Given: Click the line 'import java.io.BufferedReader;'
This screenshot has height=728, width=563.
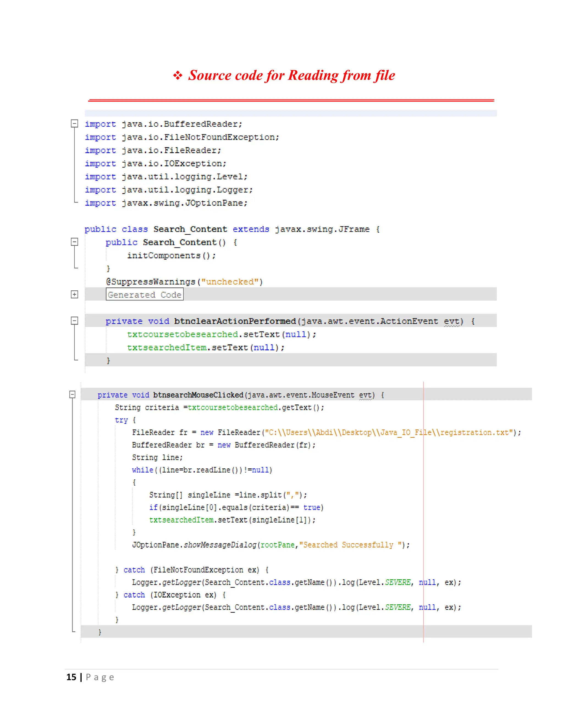Looking at the screenshot, I should coord(164,124).
